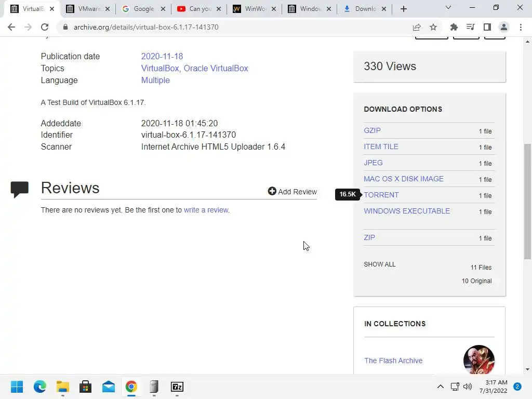Open Chrome three-dot menu
The height and width of the screenshot is (399, 532).
pos(521,27)
